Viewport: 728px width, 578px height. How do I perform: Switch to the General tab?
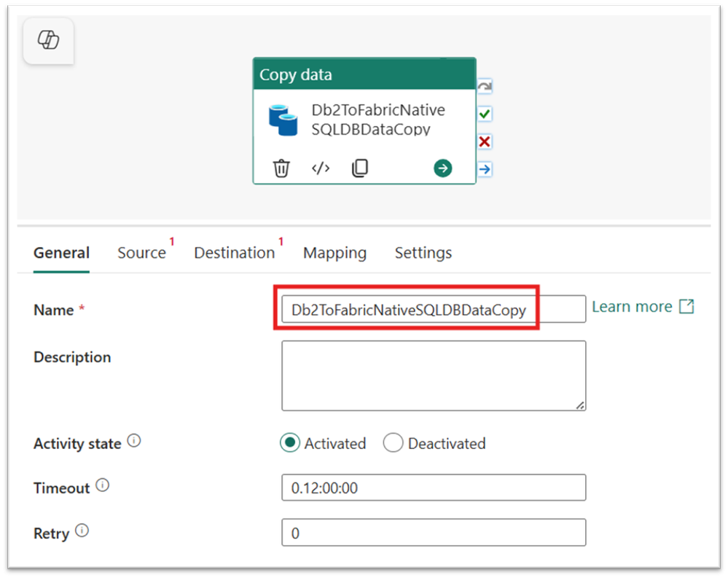[61, 253]
